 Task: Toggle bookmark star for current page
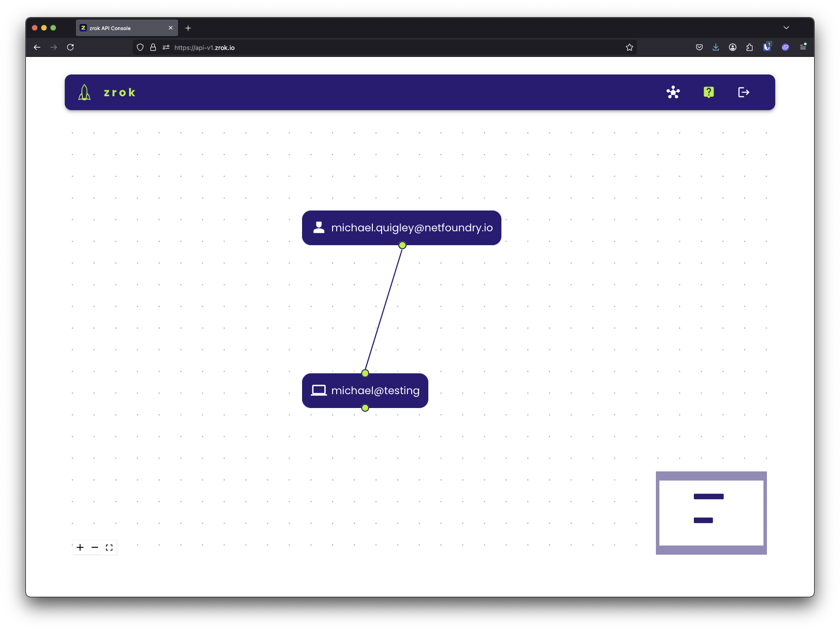coord(629,47)
